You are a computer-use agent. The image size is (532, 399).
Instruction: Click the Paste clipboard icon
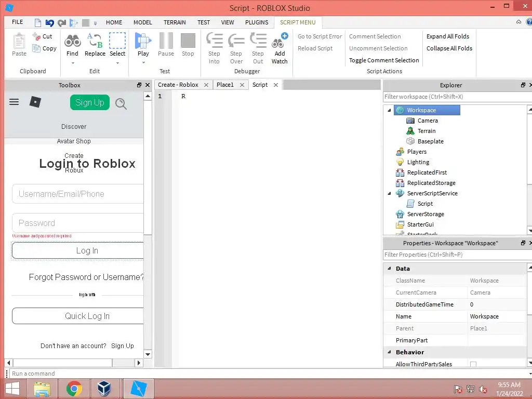(x=19, y=42)
